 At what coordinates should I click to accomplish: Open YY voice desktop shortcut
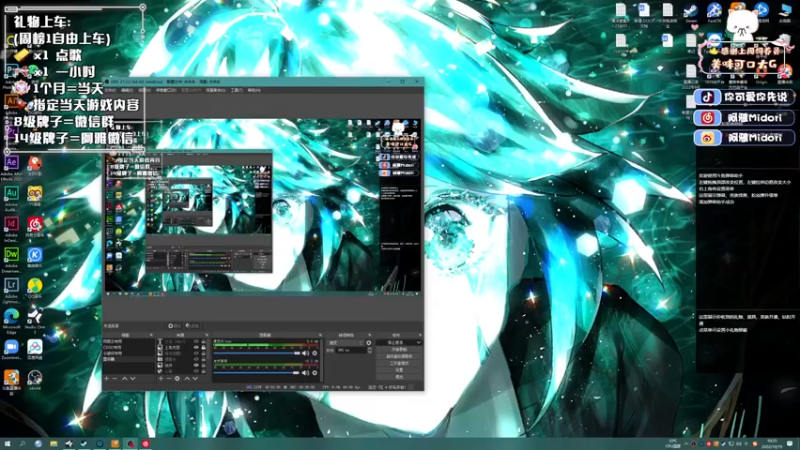pyautogui.click(x=35, y=194)
